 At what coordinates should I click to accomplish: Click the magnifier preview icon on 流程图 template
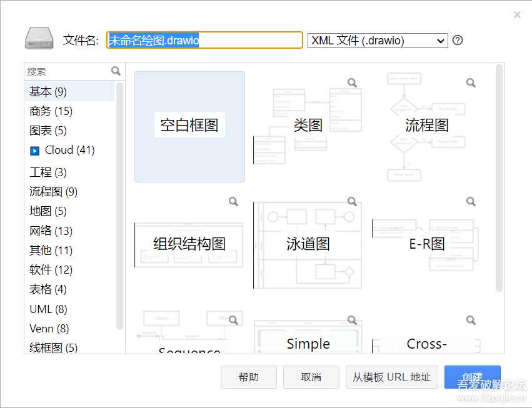coord(471,82)
